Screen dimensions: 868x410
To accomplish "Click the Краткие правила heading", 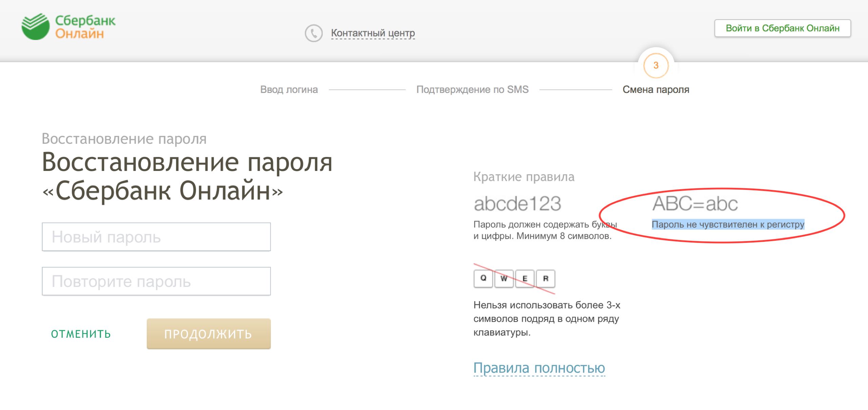I will 524,177.
